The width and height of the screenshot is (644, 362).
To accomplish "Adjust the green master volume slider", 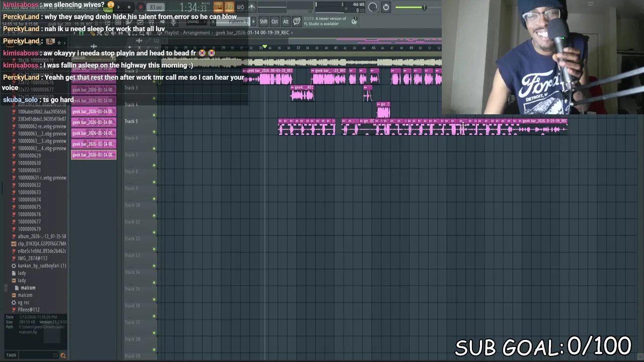I will [x=411, y=7].
